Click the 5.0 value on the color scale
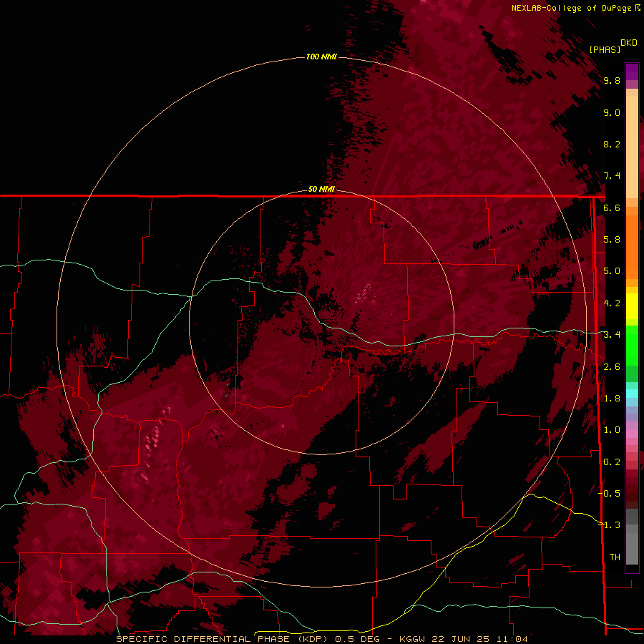 [612, 271]
